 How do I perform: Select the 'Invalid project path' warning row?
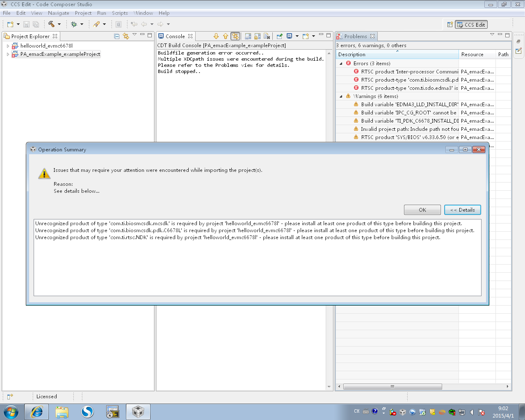tap(424, 129)
